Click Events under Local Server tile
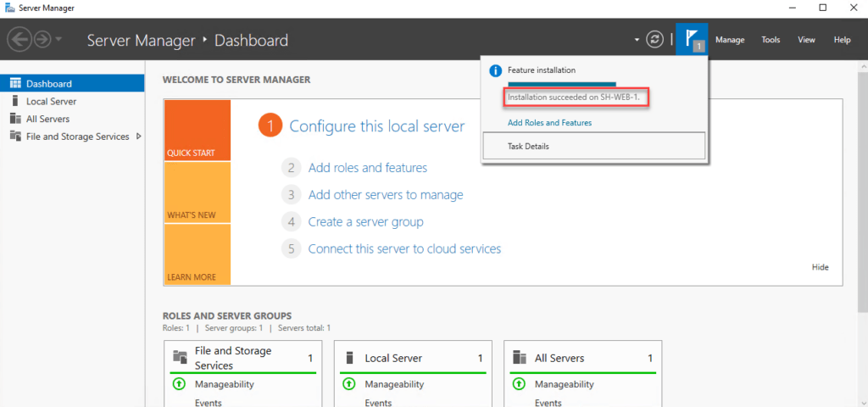The height and width of the screenshot is (407, 868). [378, 403]
